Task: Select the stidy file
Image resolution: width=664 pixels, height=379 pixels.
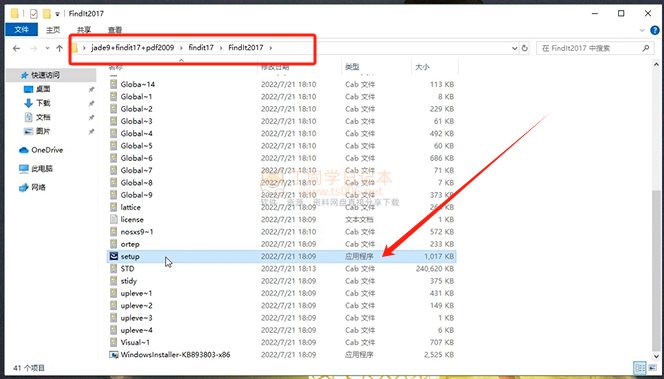Action: pos(129,281)
